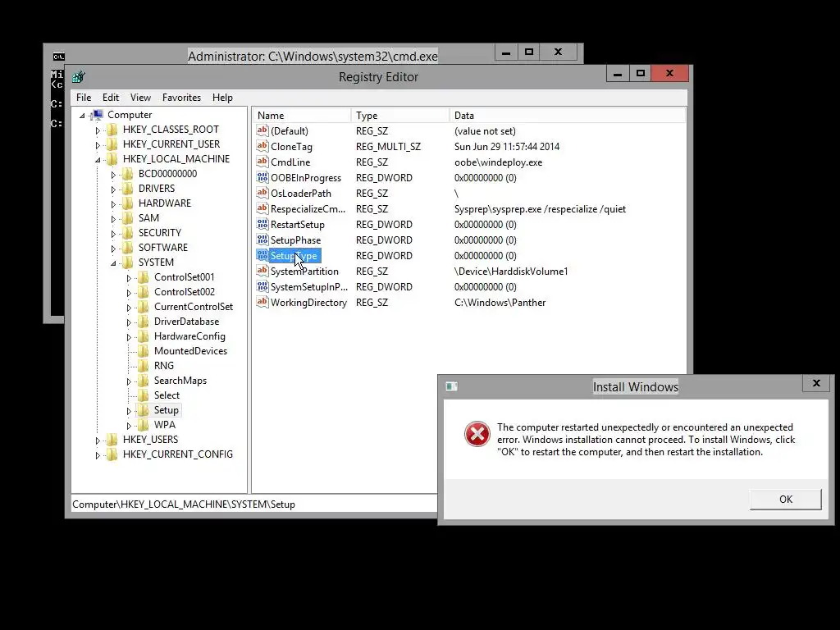Expand the HKEY_CURRENT_CONFIG node
The width and height of the screenshot is (840, 630).
(98, 455)
